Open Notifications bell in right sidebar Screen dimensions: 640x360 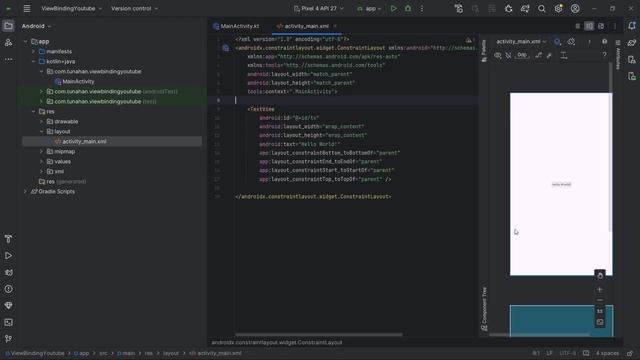coord(632,26)
